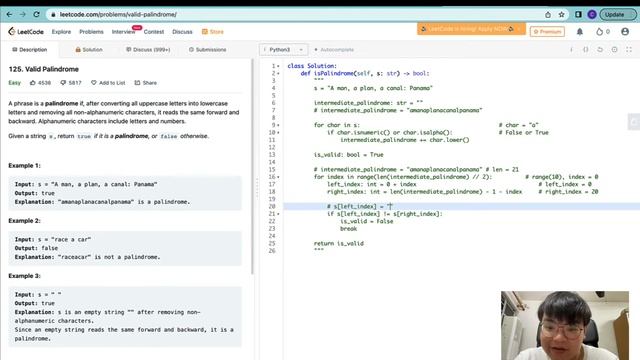
Task: Collapse the if s[left_index] fold arrow on line 21
Action: (x=278, y=214)
